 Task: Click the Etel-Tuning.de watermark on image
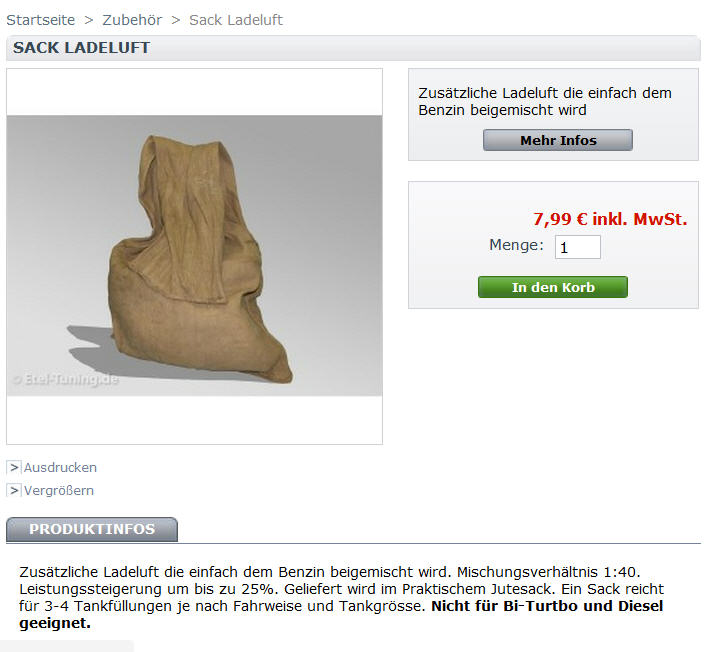coord(66,380)
